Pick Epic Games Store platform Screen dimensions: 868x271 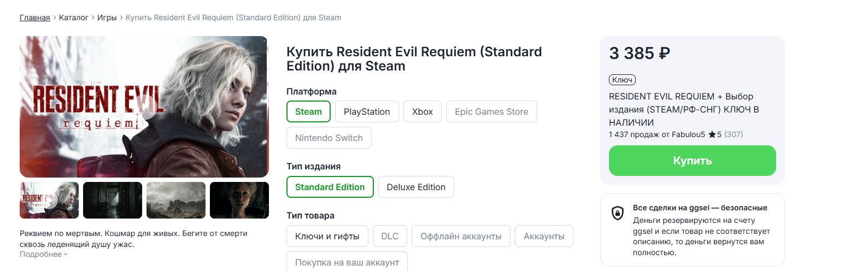491,111
